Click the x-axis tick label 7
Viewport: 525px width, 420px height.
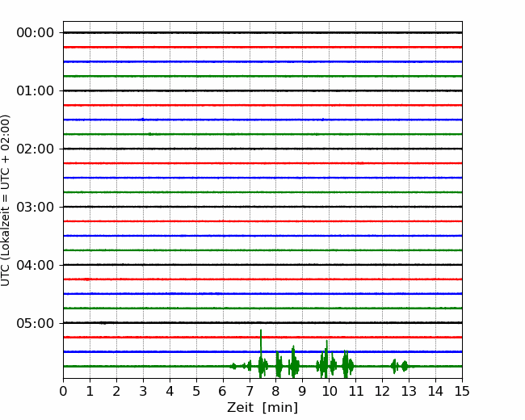point(250,391)
